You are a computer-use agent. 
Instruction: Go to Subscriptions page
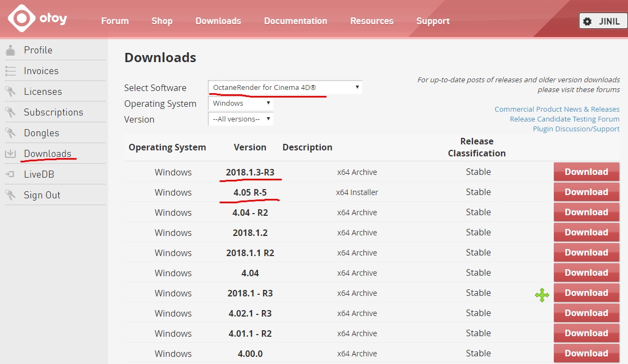(x=53, y=112)
